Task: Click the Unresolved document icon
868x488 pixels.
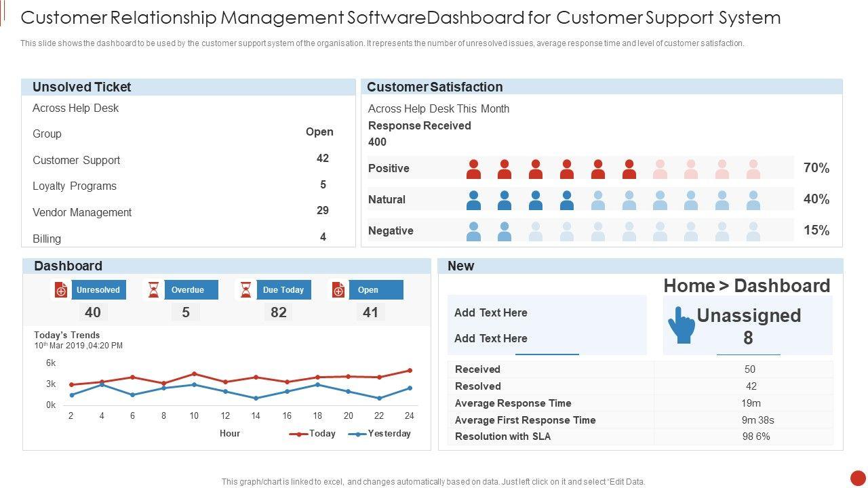Action: [61, 290]
